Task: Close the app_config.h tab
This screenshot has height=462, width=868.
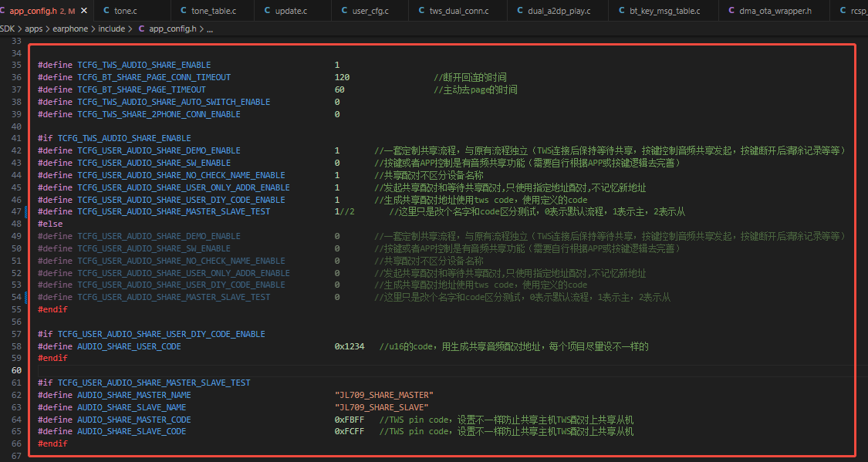Action: (84, 11)
